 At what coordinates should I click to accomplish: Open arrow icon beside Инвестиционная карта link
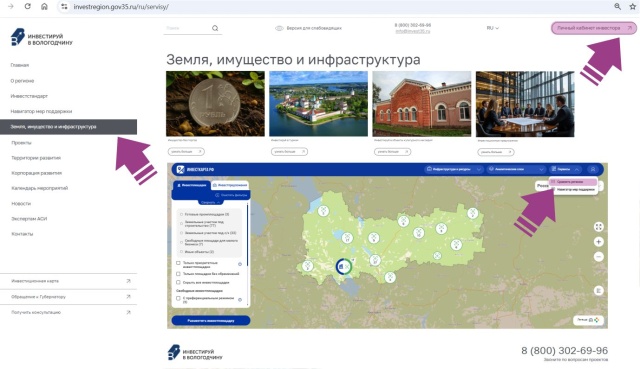[x=129, y=281]
